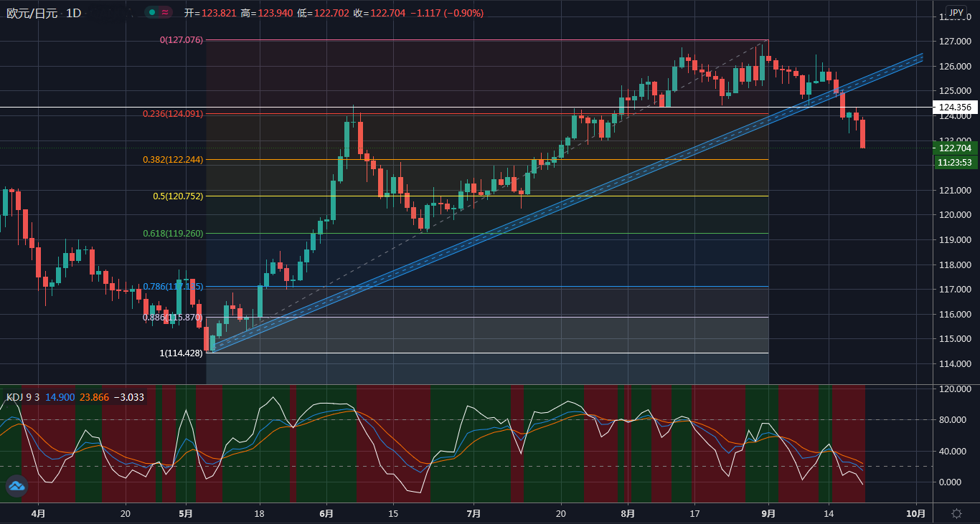Click the 欧元/日元 symbol title
The width and height of the screenshot is (980, 524).
32,13
